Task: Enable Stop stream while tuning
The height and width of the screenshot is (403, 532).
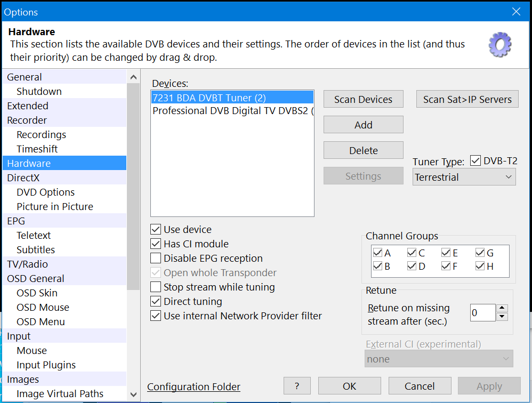Action: tap(156, 287)
